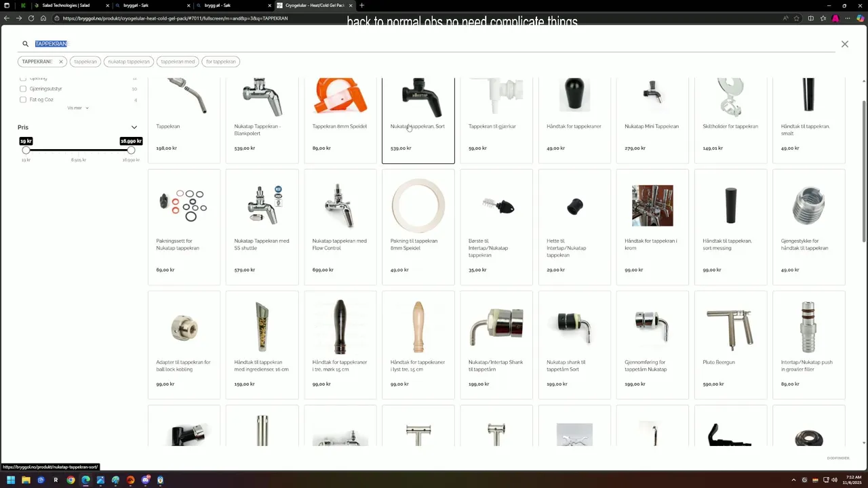
Task: Tick the Fat og Co2 checkbox
Action: tap(23, 100)
